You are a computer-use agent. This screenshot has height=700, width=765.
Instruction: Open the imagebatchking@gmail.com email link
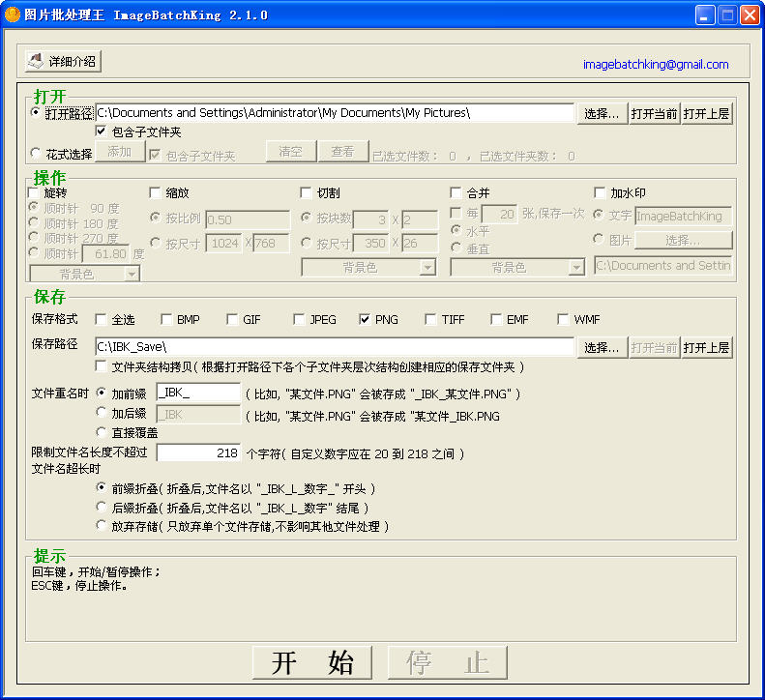coord(655,65)
